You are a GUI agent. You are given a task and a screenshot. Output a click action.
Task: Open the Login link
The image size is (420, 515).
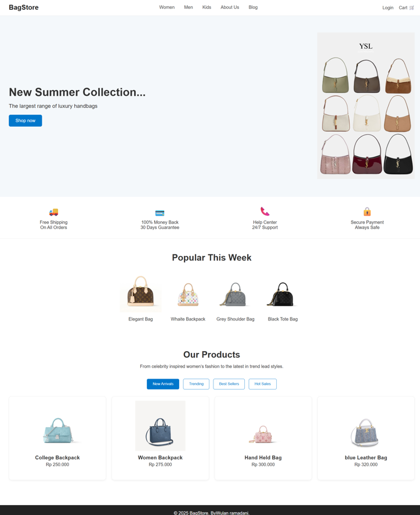(x=388, y=8)
